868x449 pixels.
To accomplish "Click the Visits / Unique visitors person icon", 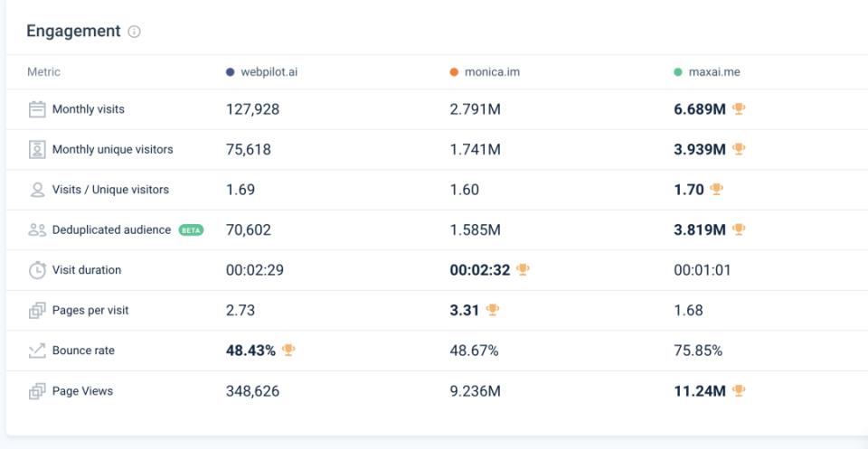I will point(37,190).
